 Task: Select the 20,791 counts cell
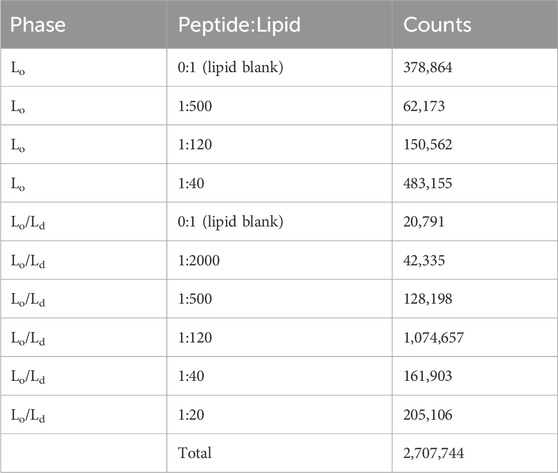click(475, 222)
